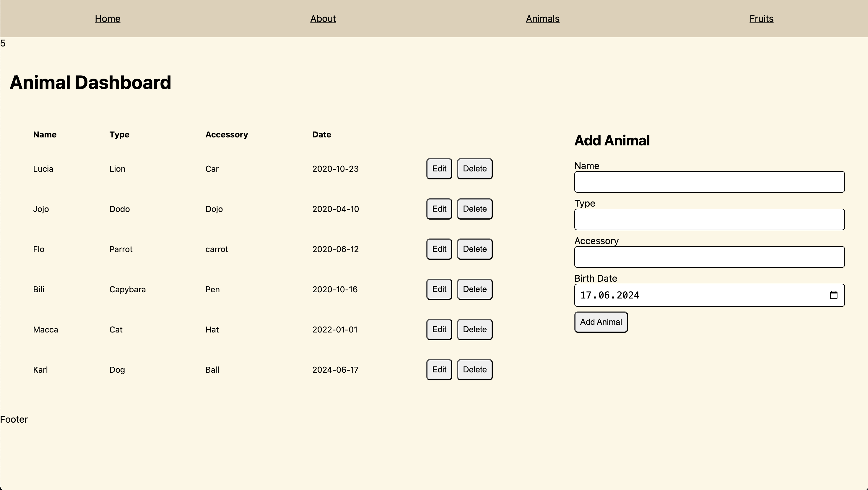Screen dimensions: 868x490
Task: Click Edit button for Lucia row
Action: coord(439,169)
